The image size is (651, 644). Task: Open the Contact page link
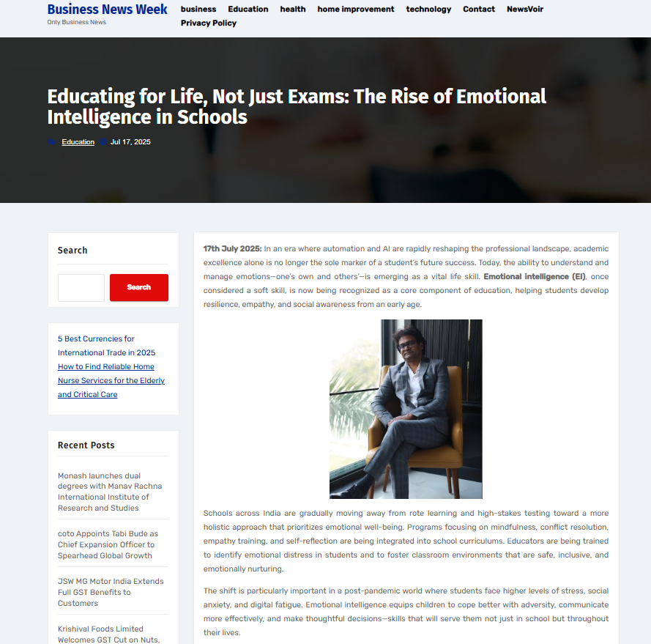point(479,9)
